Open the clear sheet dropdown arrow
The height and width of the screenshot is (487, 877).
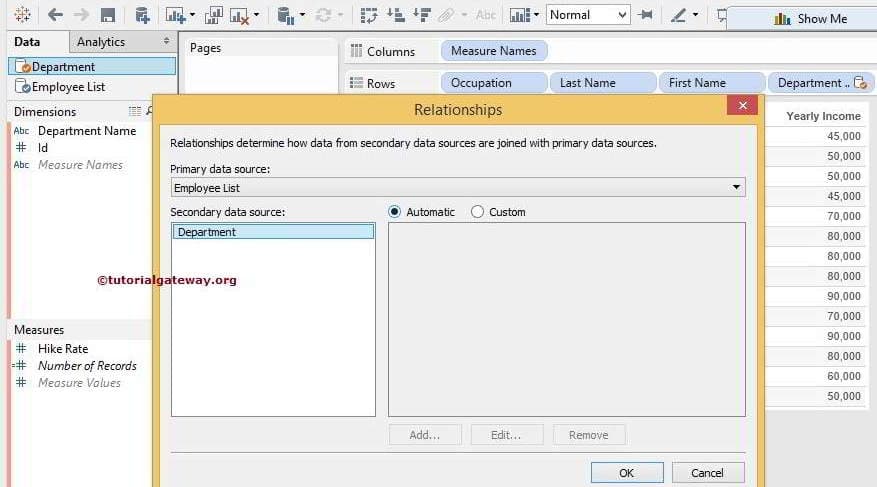(x=257, y=15)
